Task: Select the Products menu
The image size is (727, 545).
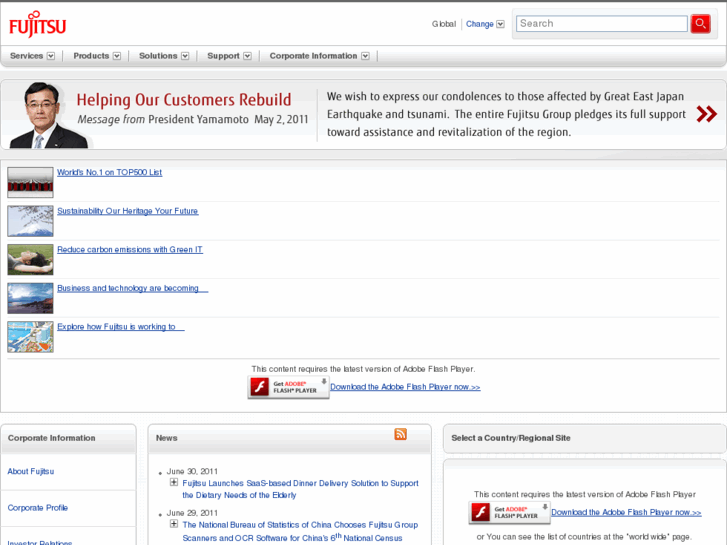Action: coord(91,56)
